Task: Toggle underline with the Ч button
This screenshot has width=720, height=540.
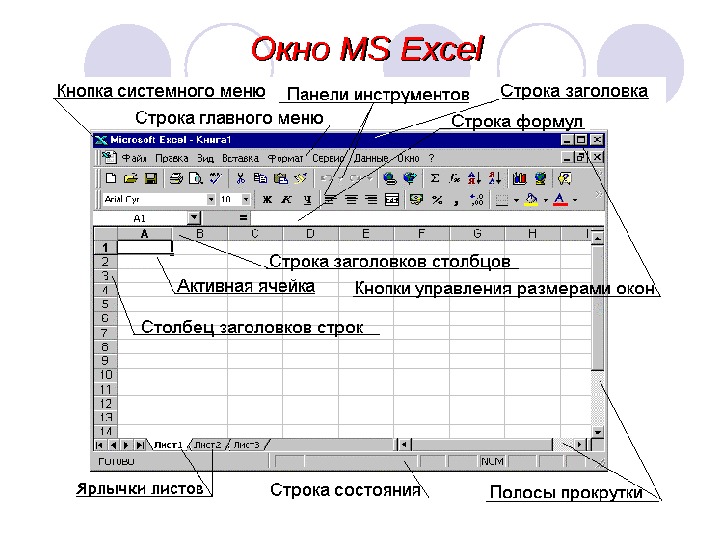Action: [307, 199]
